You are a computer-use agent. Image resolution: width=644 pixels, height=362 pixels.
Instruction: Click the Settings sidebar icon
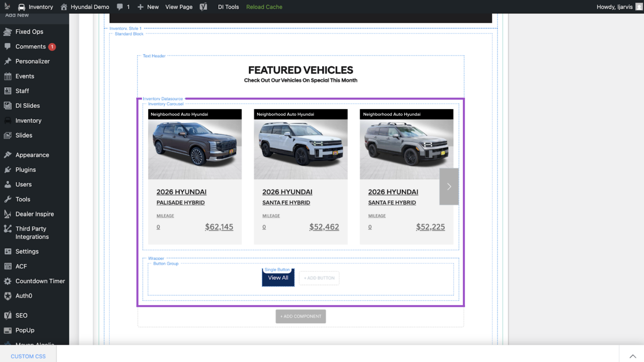point(8,251)
